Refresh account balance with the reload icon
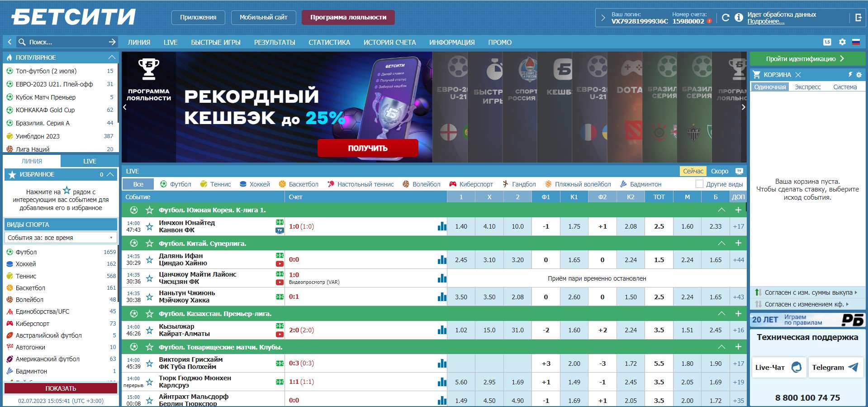Image resolution: width=868 pixels, height=407 pixels. (726, 18)
